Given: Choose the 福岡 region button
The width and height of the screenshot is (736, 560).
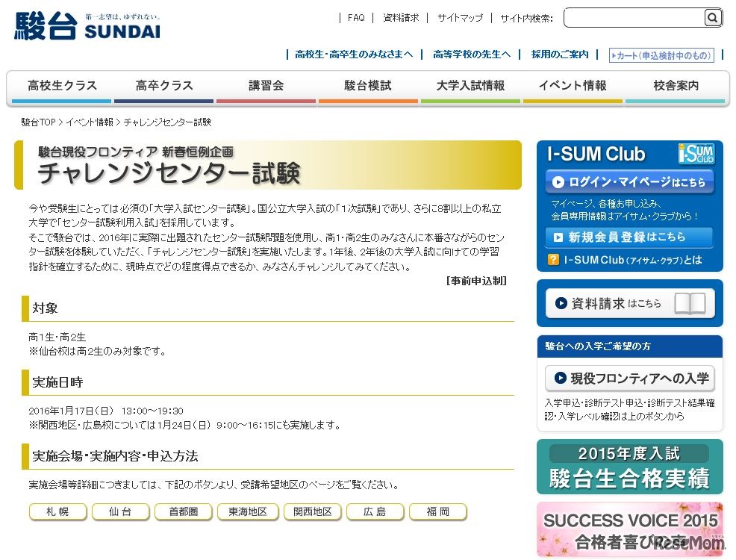Looking at the screenshot, I should point(438,511).
